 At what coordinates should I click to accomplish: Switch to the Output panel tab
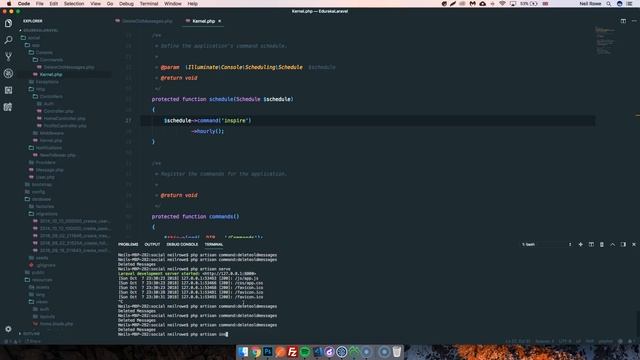tap(152, 244)
